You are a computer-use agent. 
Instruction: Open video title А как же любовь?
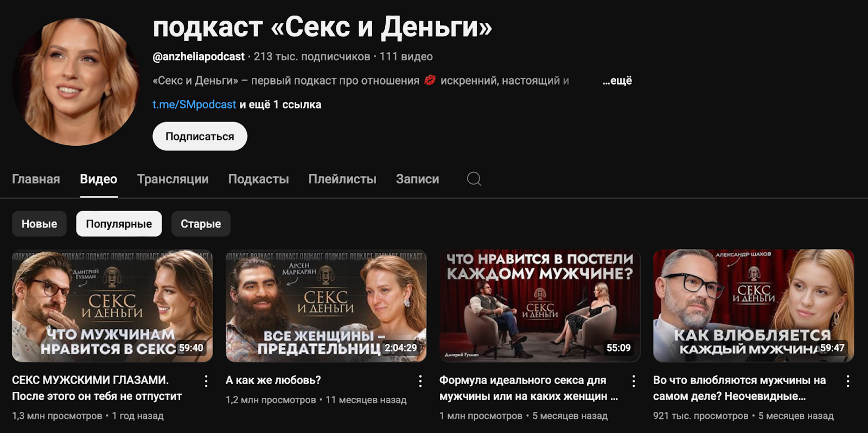tap(273, 380)
